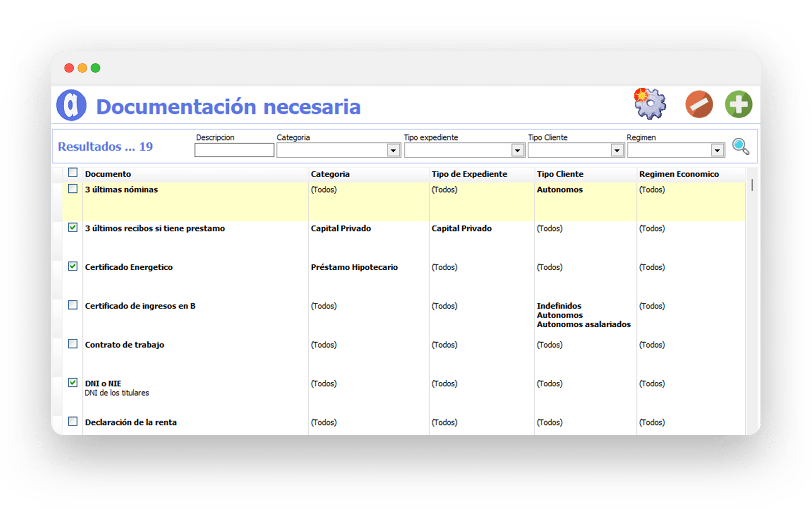Open the gear settings icon
The width and height of the screenshot is (812, 509).
(649, 104)
